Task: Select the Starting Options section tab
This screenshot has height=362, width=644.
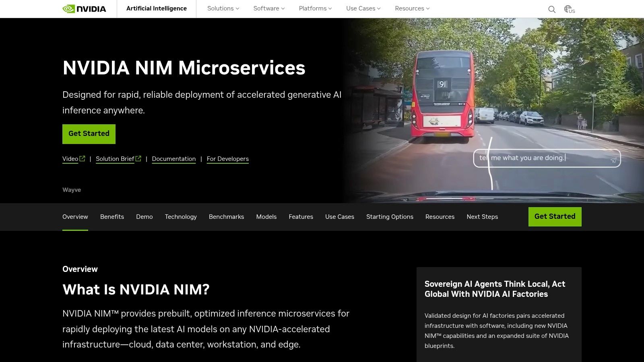Action: tap(390, 217)
